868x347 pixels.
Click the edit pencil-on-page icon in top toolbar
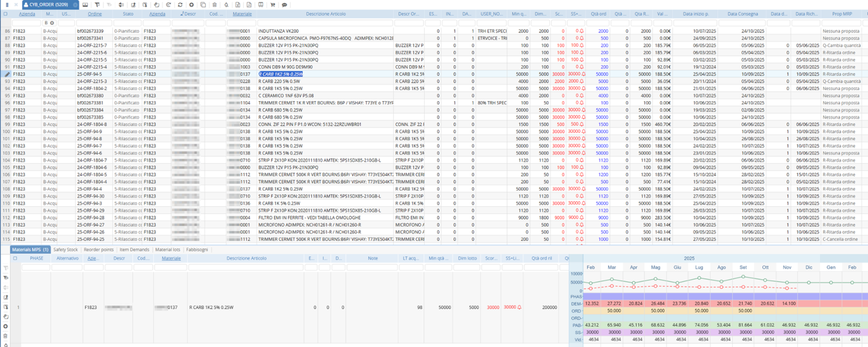pyautogui.click(x=133, y=4)
